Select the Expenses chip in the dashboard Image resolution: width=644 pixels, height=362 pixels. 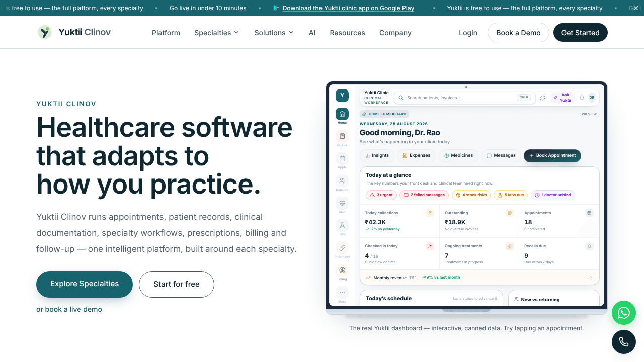tap(416, 156)
